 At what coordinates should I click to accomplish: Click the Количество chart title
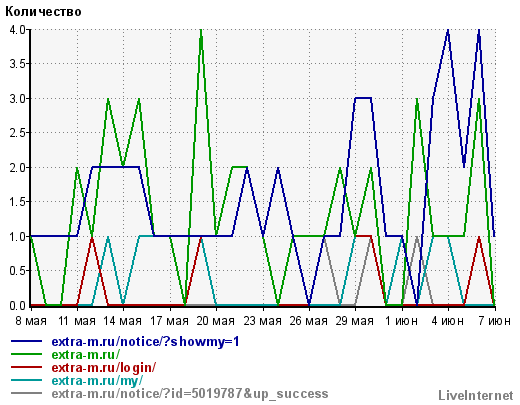[43, 12]
